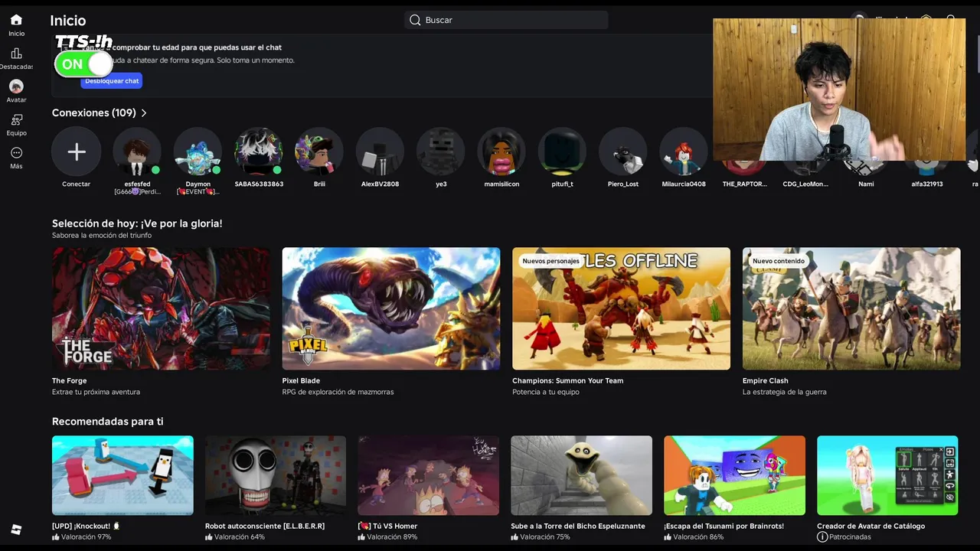Open Champions: Summon Your Team thumbnail
Image resolution: width=980 pixels, height=551 pixels.
(x=621, y=308)
